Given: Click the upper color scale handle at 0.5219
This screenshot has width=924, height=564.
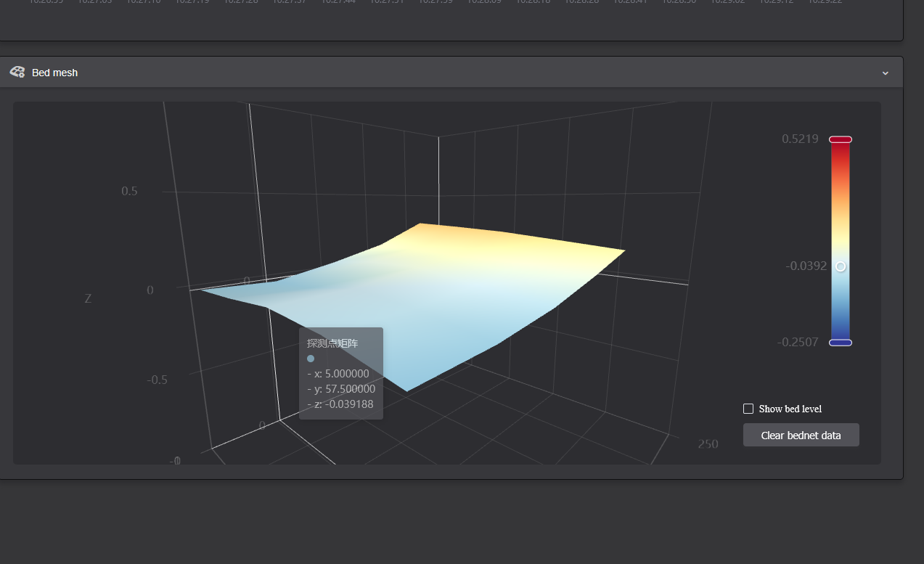Looking at the screenshot, I should coord(841,139).
